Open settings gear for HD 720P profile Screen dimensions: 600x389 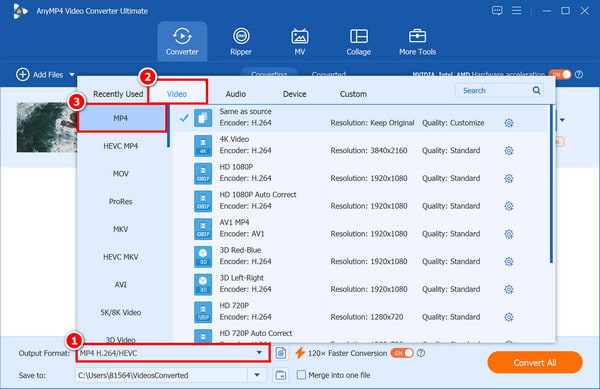click(x=509, y=317)
